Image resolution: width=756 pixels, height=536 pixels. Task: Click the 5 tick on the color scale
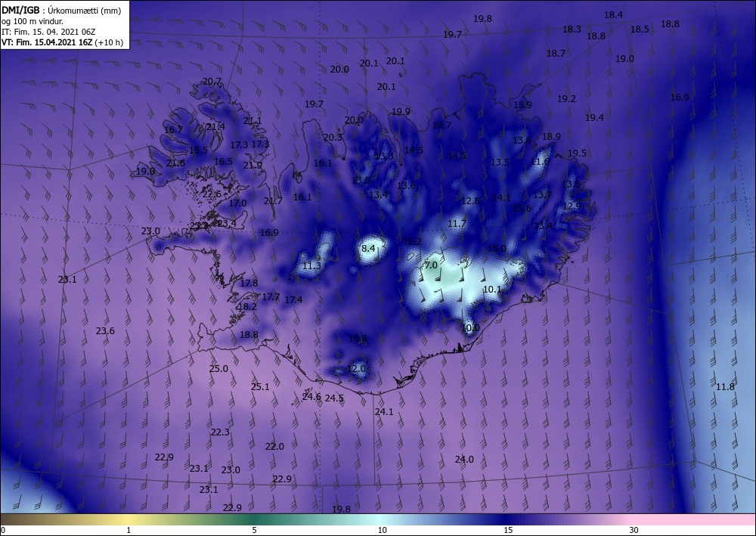point(255,530)
